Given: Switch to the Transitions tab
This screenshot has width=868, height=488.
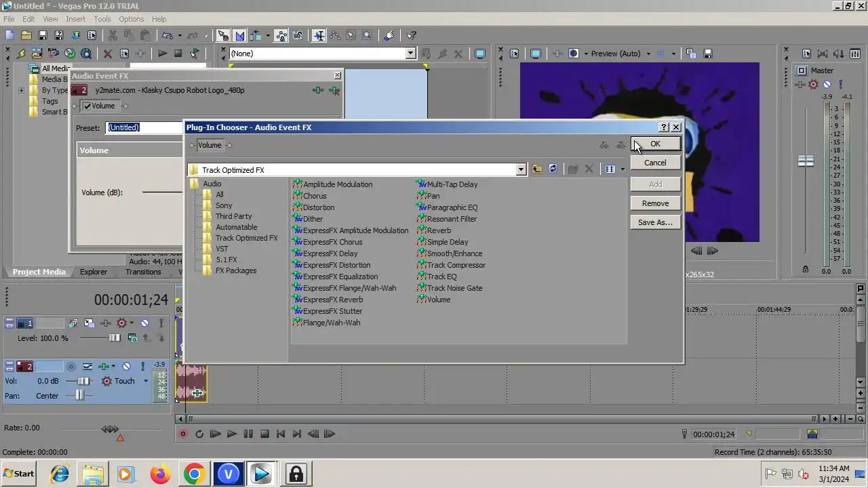Looking at the screenshot, I should point(143,272).
